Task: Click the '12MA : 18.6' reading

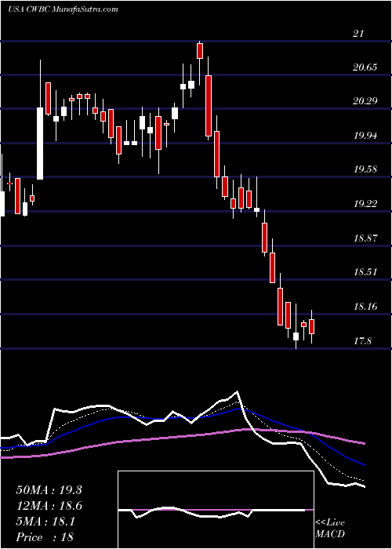Action: 49,506
